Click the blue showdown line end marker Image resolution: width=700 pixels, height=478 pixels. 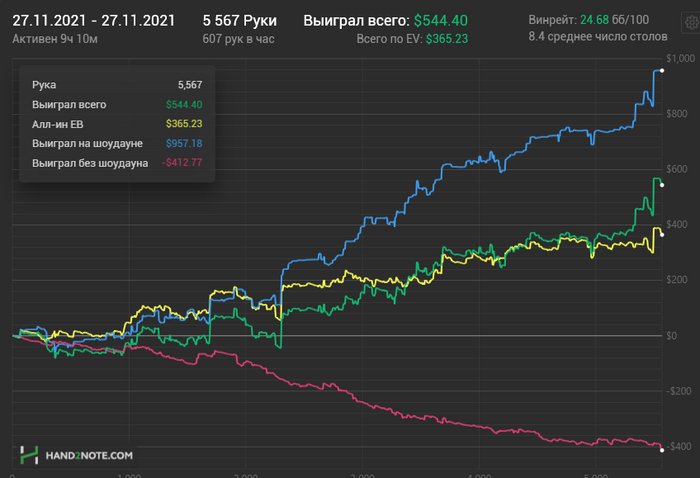coord(662,71)
